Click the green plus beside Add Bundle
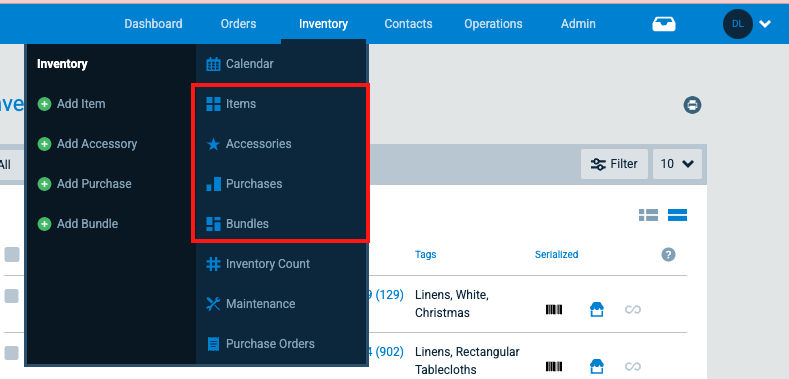 [x=44, y=224]
